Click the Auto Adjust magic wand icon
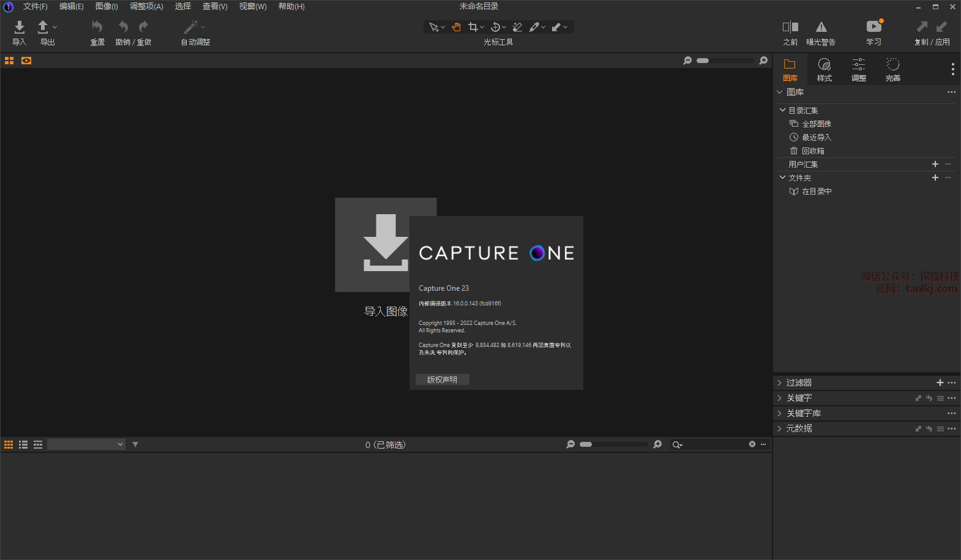961x560 pixels. (x=191, y=27)
